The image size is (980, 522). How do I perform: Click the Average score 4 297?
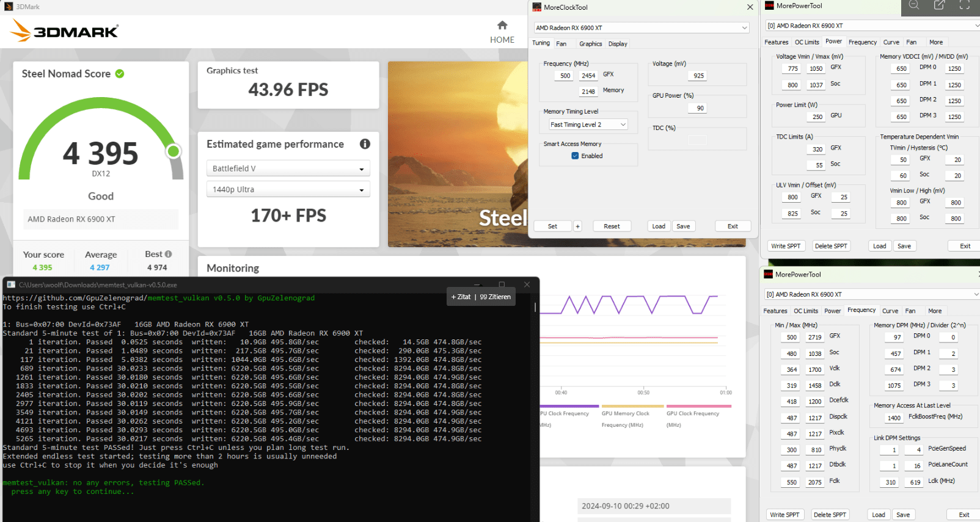[x=100, y=267]
